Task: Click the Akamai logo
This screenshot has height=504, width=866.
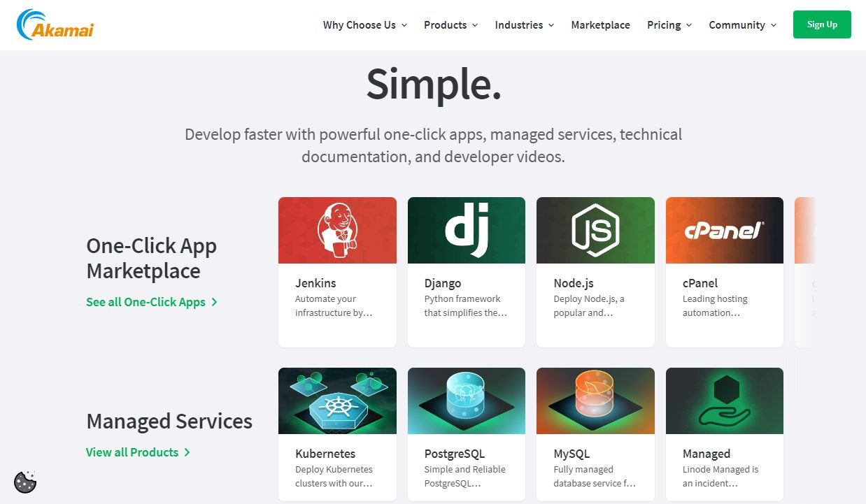Action: pyautogui.click(x=55, y=24)
